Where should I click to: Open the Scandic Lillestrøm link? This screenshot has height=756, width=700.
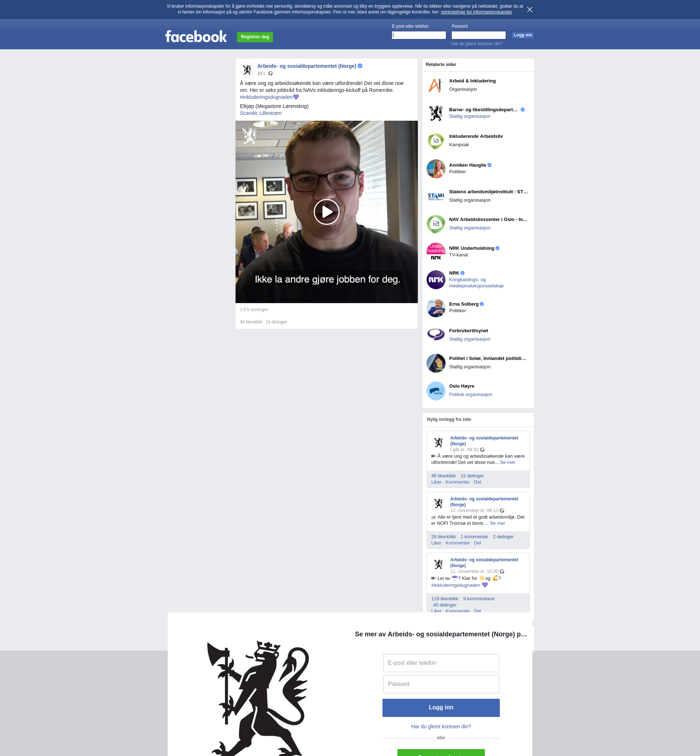[261, 113]
